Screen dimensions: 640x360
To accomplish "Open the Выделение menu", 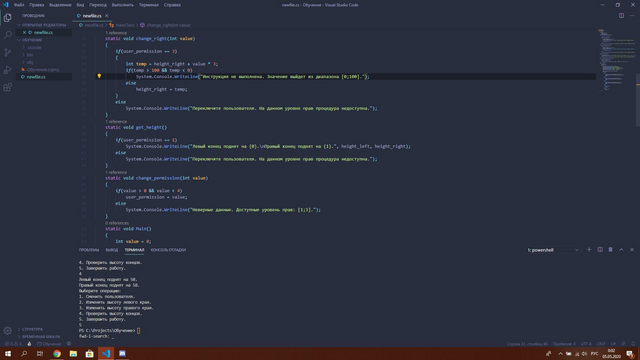I will tap(60, 5).
